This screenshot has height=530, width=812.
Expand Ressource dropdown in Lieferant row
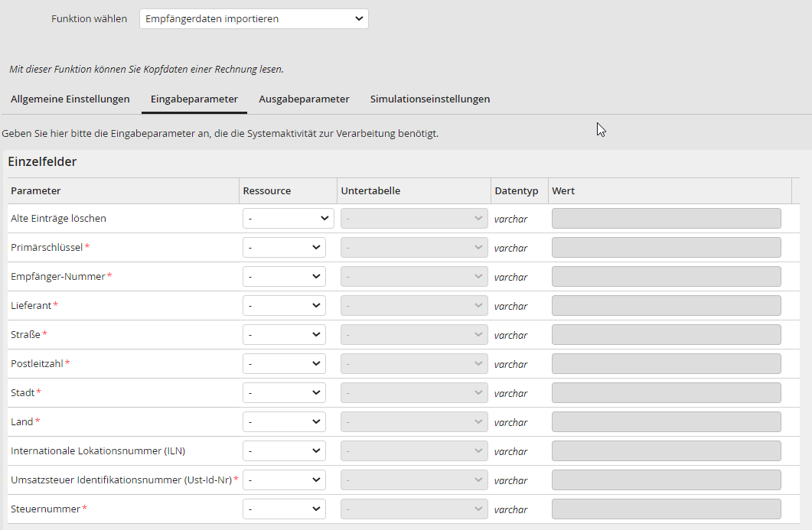point(284,306)
